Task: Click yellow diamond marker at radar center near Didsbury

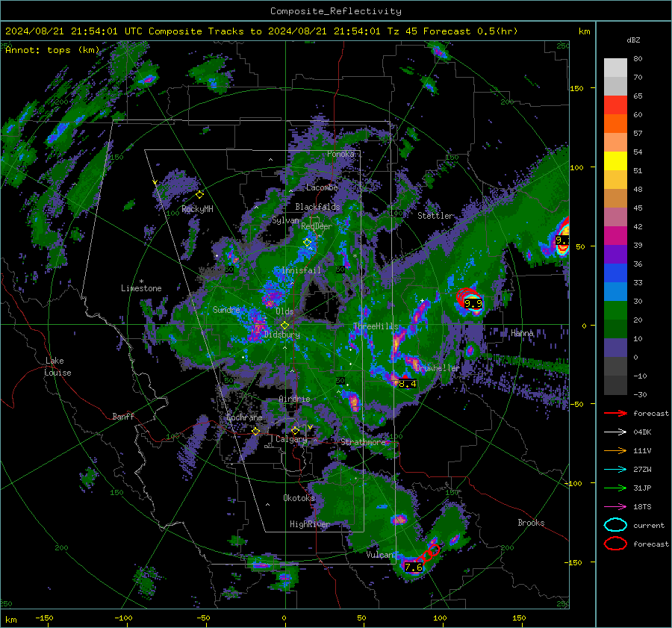Action: pos(285,326)
